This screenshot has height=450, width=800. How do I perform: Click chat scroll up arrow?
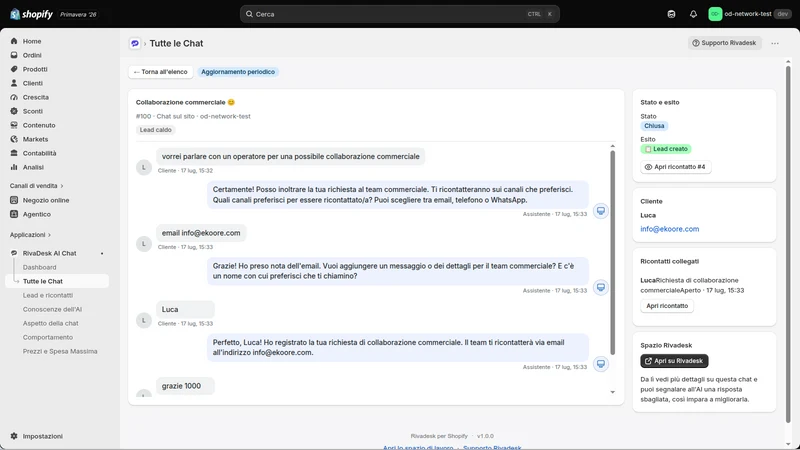613,146
